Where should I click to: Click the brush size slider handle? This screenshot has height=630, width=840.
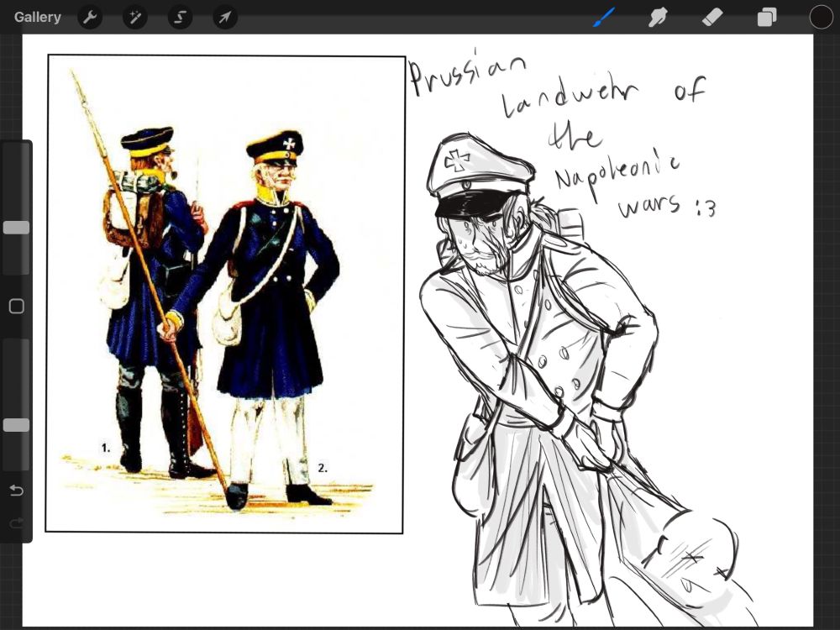pos(17,228)
